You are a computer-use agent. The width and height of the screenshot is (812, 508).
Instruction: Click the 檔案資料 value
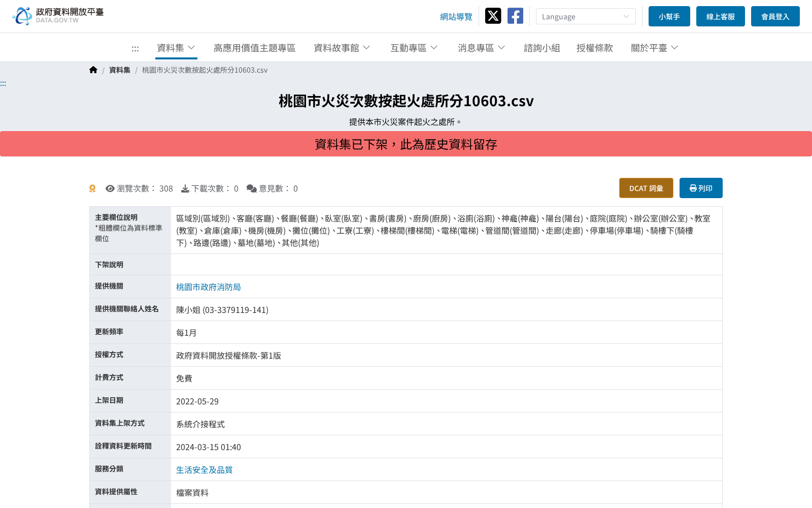(192, 493)
